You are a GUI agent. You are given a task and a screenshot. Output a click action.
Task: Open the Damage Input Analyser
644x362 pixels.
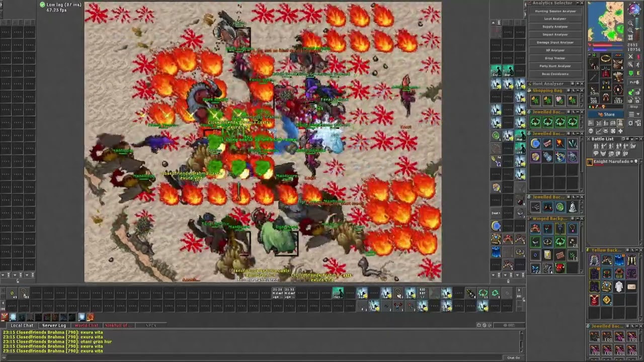point(555,42)
